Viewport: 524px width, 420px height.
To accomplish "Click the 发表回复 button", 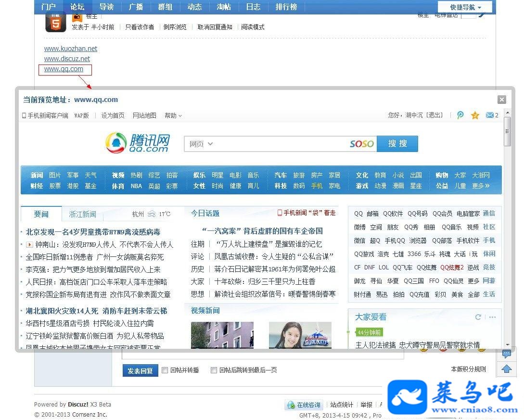I will [140, 371].
